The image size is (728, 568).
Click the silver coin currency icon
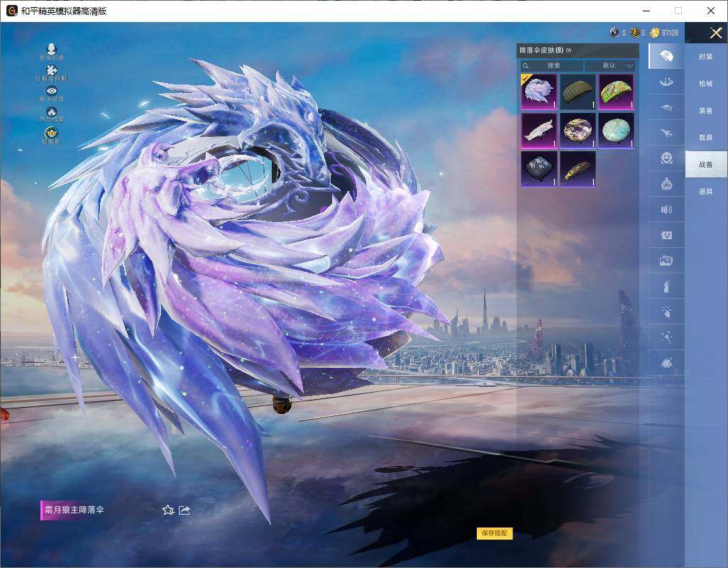point(614,33)
